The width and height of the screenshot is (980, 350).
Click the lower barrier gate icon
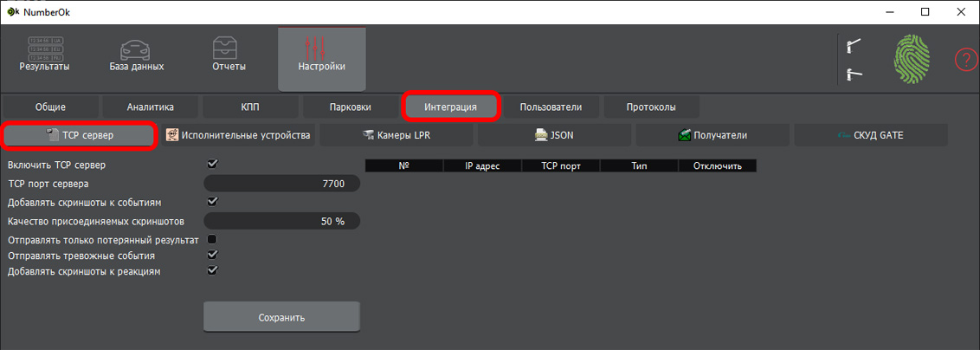pos(854,75)
